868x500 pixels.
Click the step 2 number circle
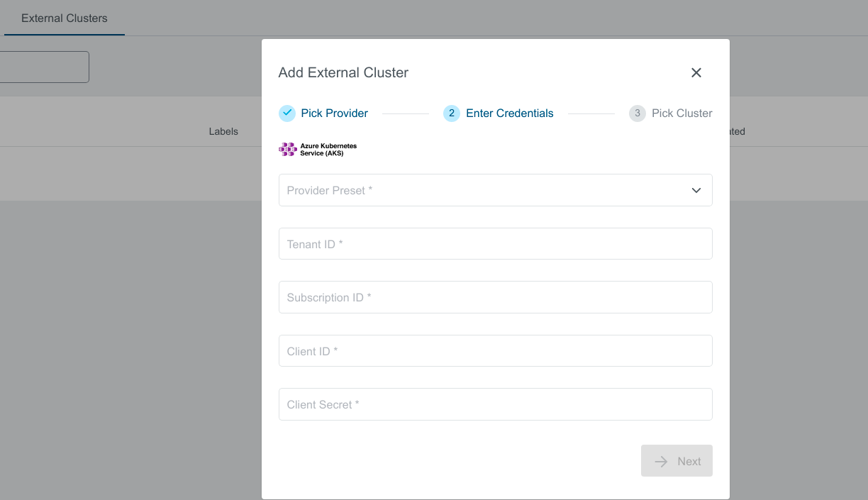tap(452, 113)
